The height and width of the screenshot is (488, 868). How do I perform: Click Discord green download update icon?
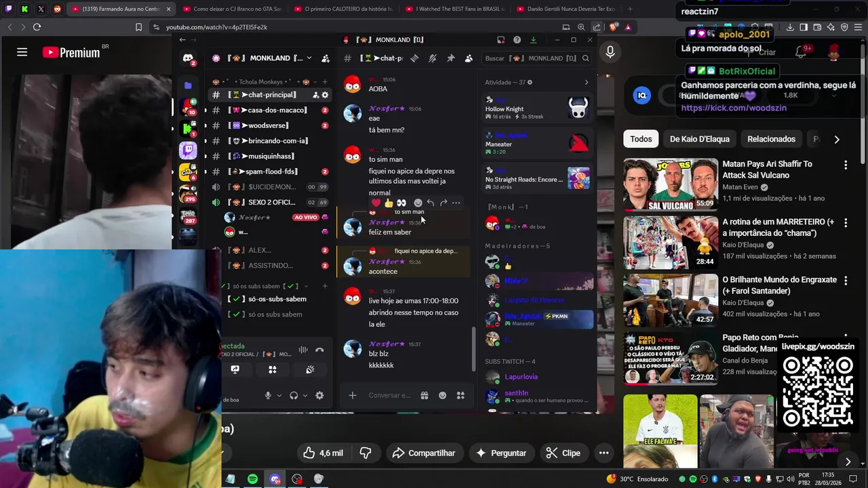[533, 40]
